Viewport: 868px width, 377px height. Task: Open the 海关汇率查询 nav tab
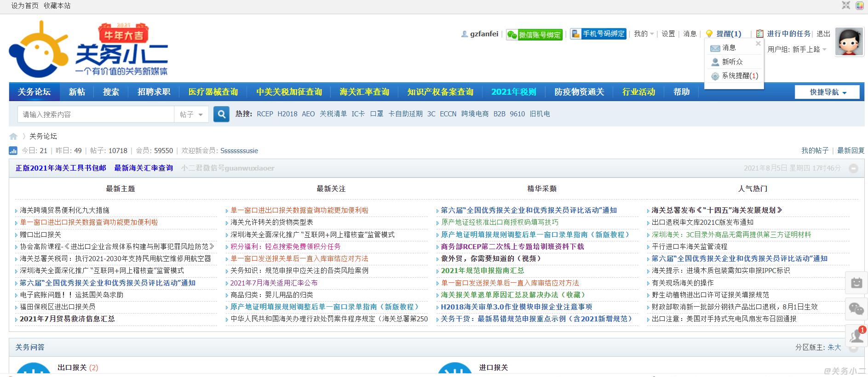coord(364,92)
